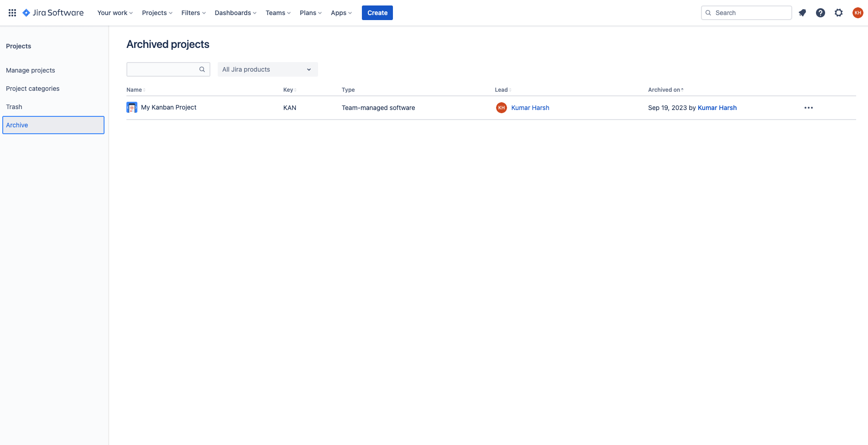Image resolution: width=868 pixels, height=445 pixels.
Task: Click Kumar Harsh's lead avatar in the table
Action: [501, 108]
